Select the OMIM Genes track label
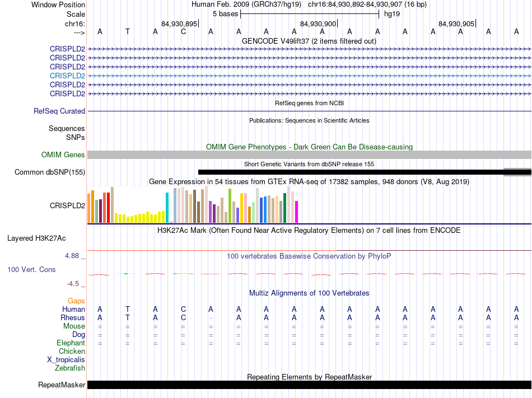532x398 pixels. click(63, 155)
